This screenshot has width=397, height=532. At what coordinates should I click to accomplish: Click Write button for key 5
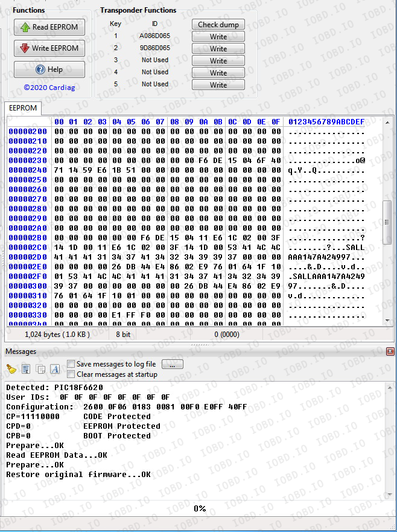pos(218,85)
